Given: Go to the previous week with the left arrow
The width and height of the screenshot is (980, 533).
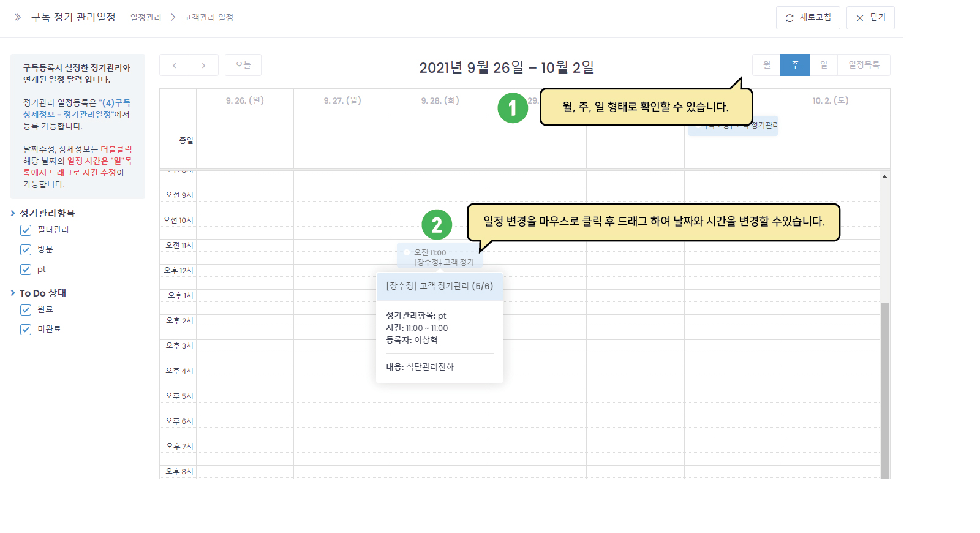Looking at the screenshot, I should pos(175,65).
